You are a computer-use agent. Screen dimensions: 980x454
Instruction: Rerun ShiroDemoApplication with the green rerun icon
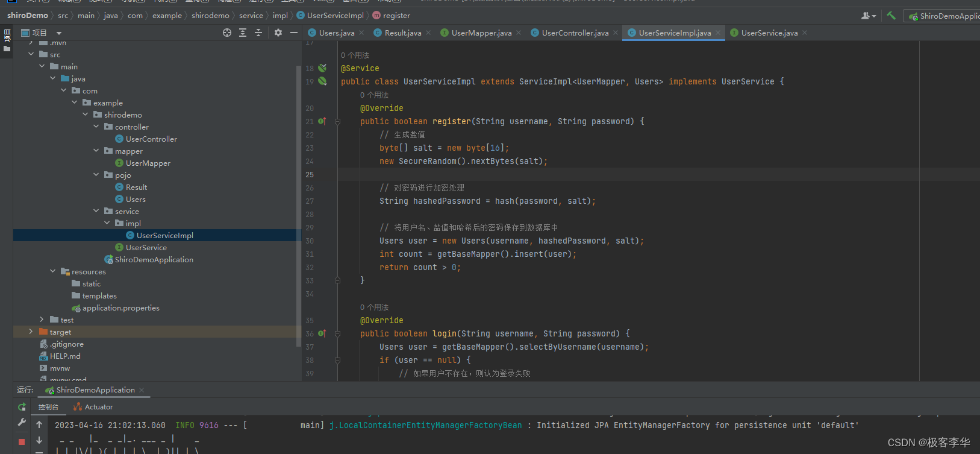tap(22, 407)
